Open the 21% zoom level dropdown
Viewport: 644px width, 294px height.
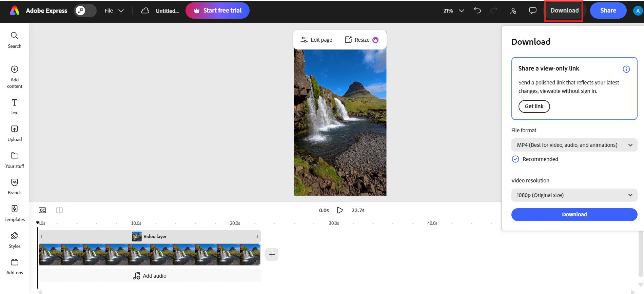[453, 11]
